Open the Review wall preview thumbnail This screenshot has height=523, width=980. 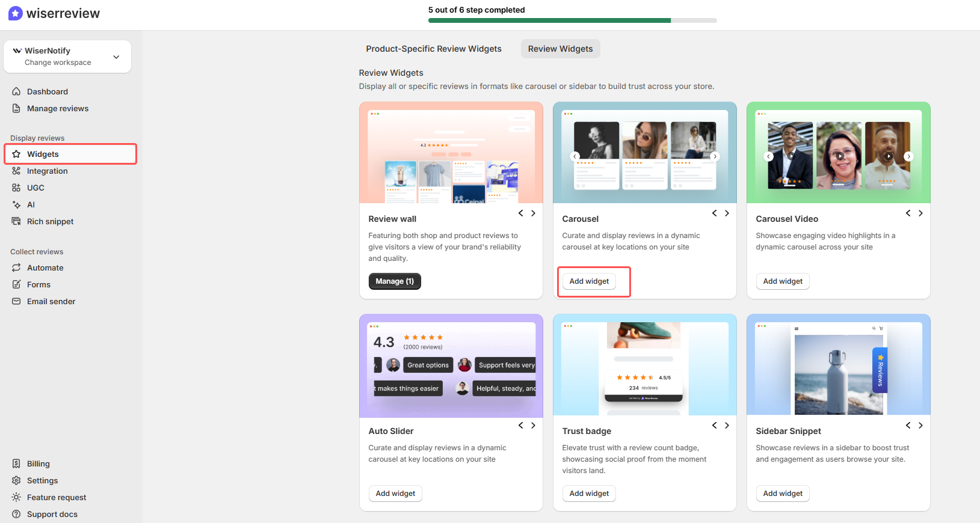coord(451,153)
